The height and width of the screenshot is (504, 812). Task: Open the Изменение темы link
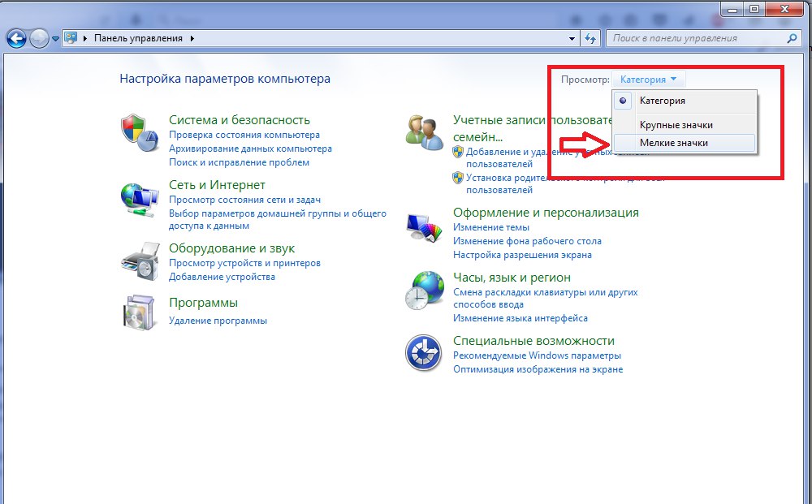point(490,228)
